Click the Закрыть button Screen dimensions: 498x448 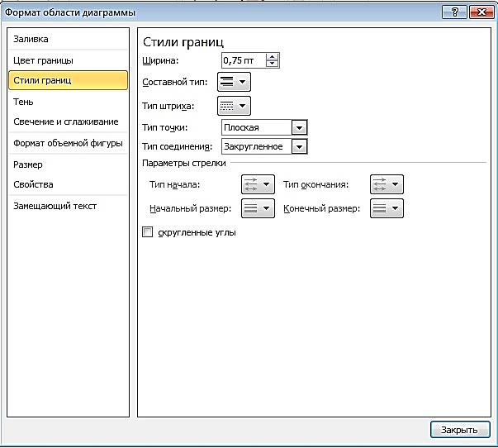(460, 430)
